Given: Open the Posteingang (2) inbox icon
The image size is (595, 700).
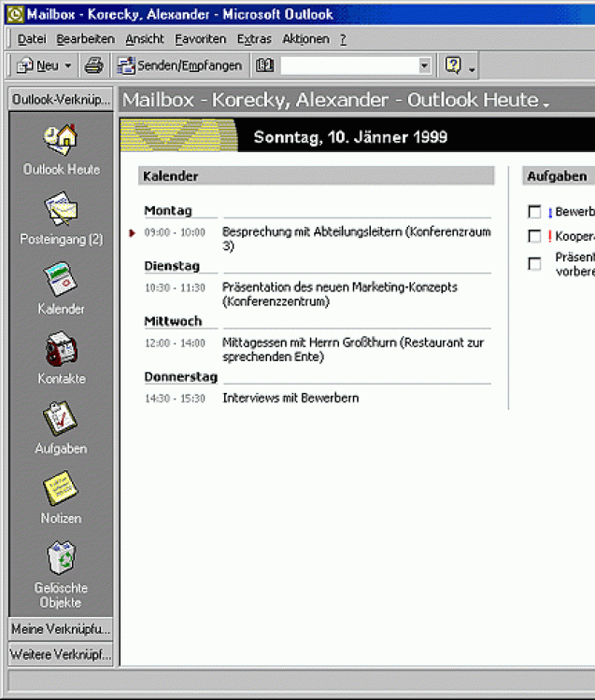Looking at the screenshot, I should [x=61, y=209].
